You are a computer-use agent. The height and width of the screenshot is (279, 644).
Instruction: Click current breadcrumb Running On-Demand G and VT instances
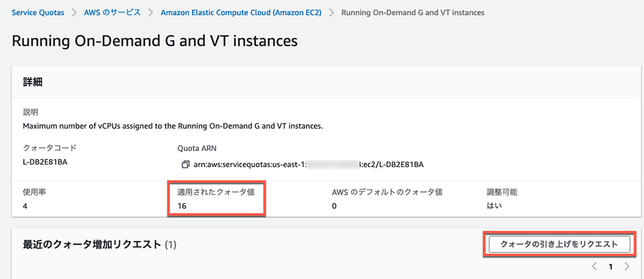point(413,12)
